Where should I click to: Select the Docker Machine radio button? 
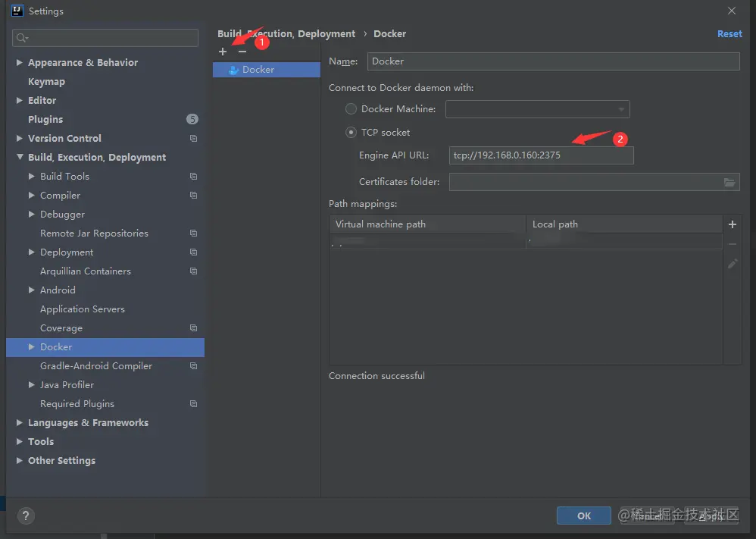pyautogui.click(x=351, y=109)
